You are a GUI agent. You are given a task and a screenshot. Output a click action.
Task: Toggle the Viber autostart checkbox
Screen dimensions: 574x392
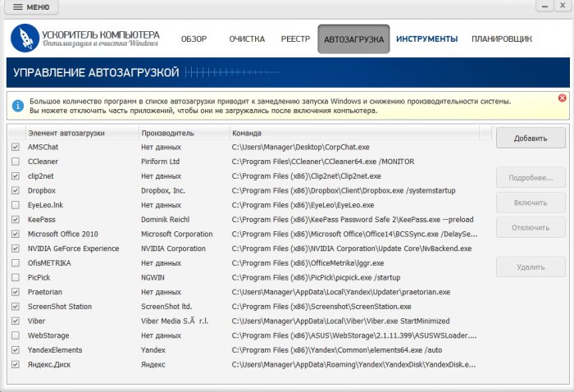coord(16,321)
